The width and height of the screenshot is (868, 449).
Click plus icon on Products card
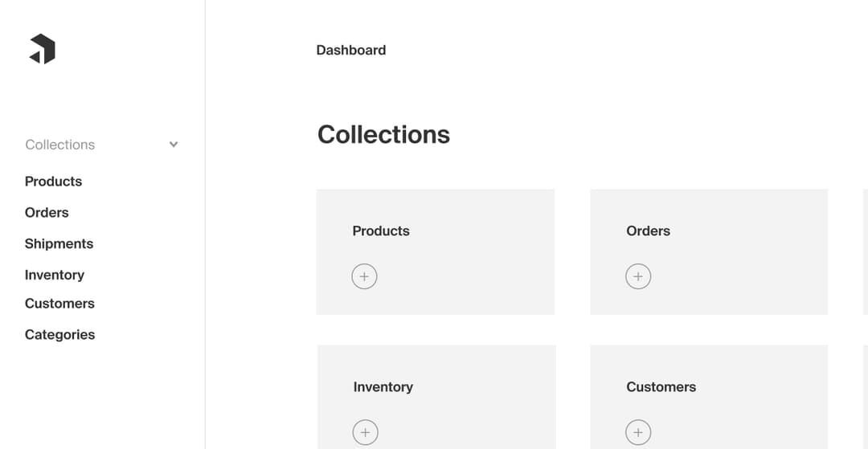tap(364, 276)
